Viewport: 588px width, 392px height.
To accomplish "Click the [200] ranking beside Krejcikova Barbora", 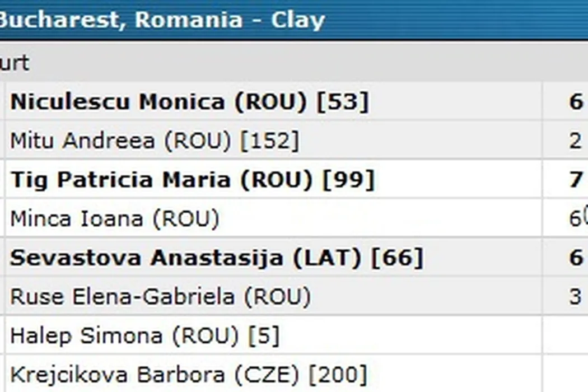I will [x=338, y=374].
